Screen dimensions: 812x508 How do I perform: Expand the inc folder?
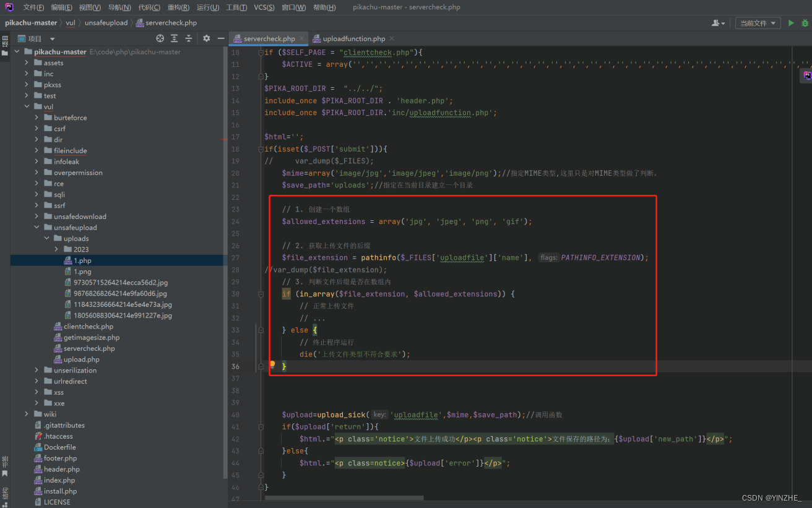point(27,74)
